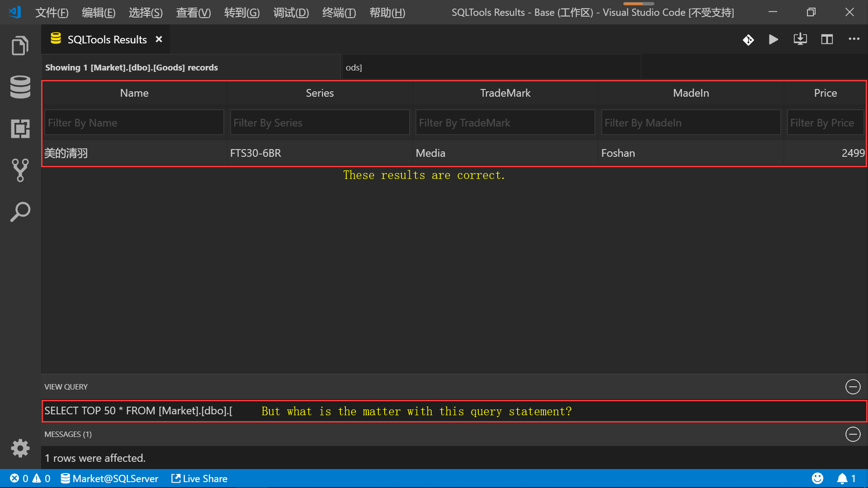Viewport: 868px width, 488px height.
Task: Select the Media trademark cell
Action: tap(505, 153)
